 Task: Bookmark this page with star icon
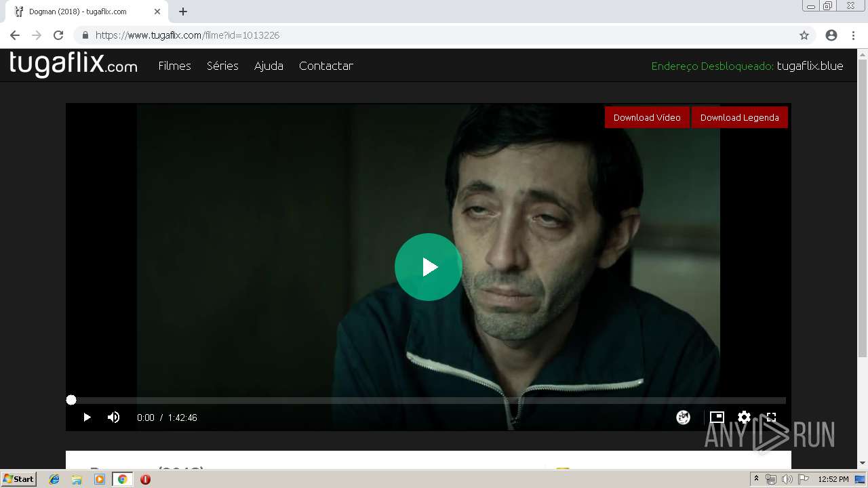[x=804, y=35]
